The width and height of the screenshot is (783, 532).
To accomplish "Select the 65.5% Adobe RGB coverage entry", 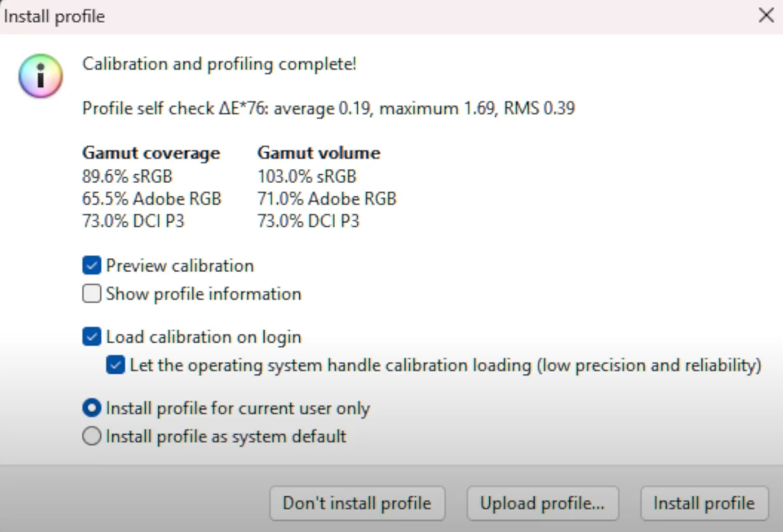I will 151,198.
